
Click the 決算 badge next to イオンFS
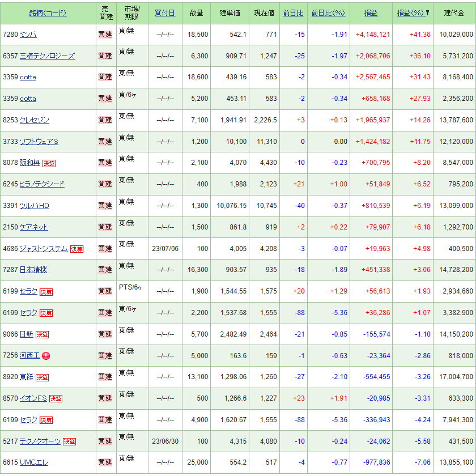point(56,398)
